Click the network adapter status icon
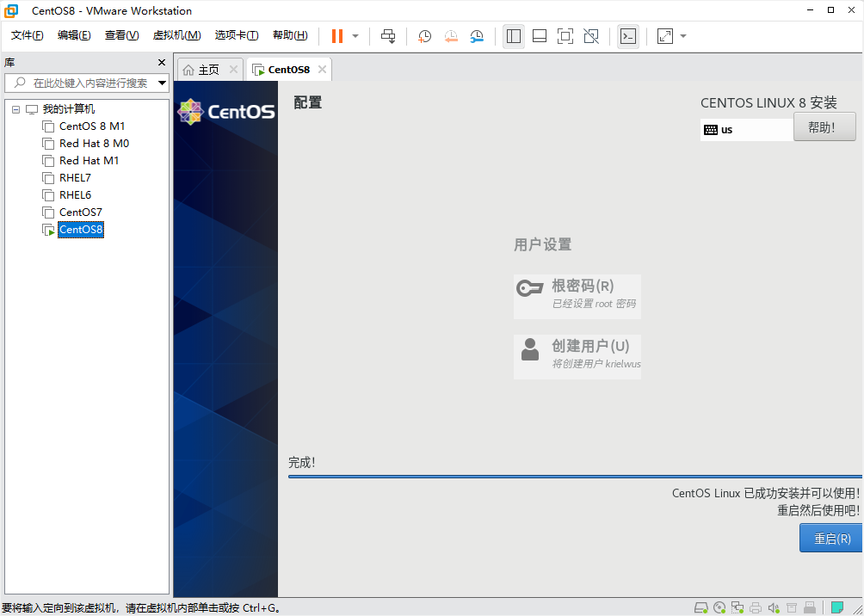Viewport: 864px width, 616px height. coord(737,607)
